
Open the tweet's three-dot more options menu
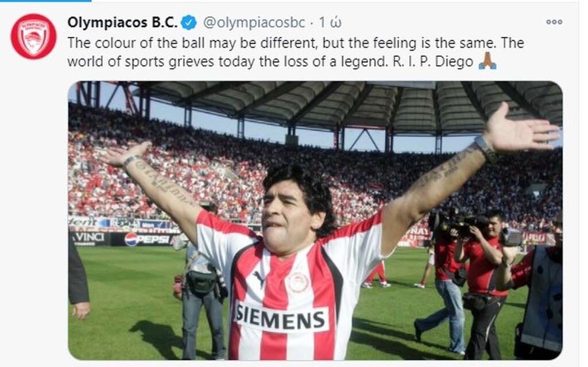pyautogui.click(x=554, y=22)
